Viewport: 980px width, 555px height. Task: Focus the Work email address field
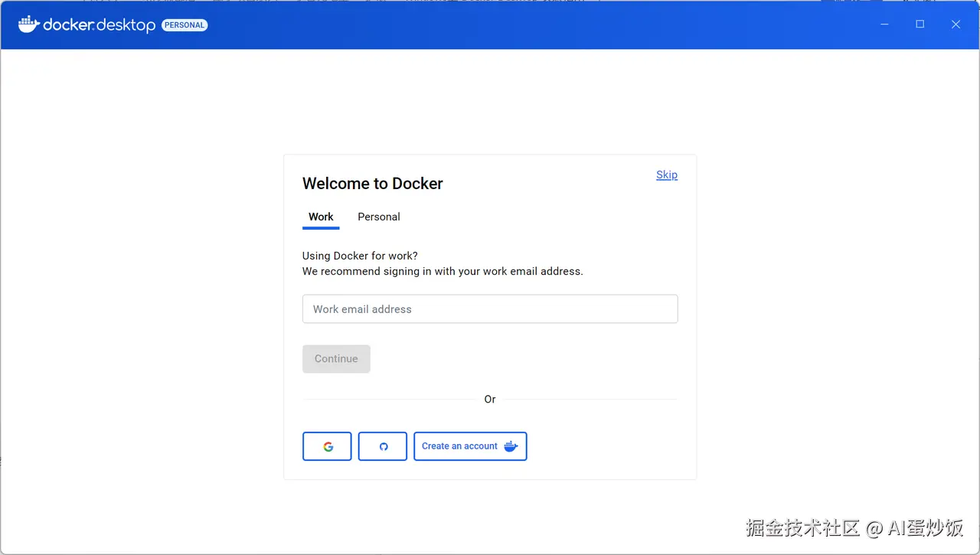click(x=490, y=309)
